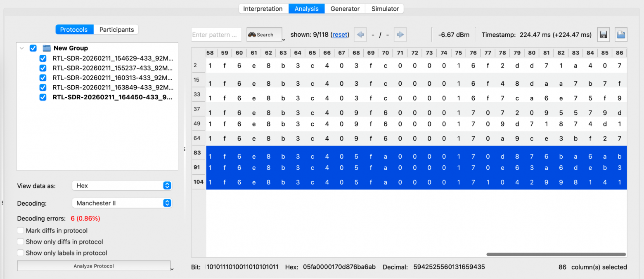The width and height of the screenshot is (644, 279).
Task: Click the horizontal scrollbar of the table
Action: pos(556,255)
